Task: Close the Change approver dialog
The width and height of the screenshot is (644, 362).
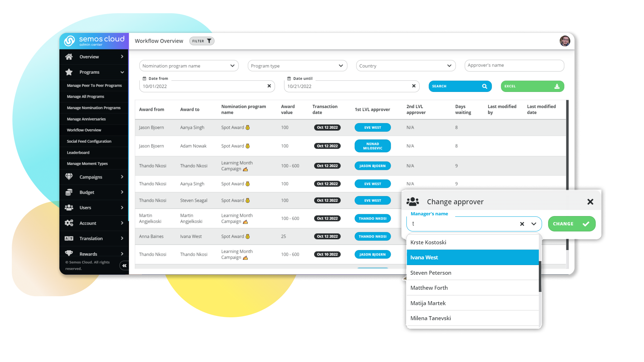Action: click(590, 202)
